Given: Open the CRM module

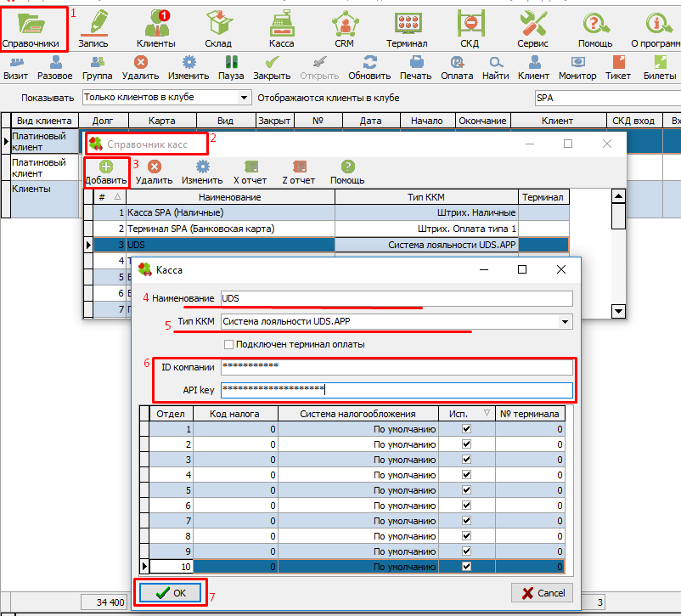Looking at the screenshot, I should 345,29.
